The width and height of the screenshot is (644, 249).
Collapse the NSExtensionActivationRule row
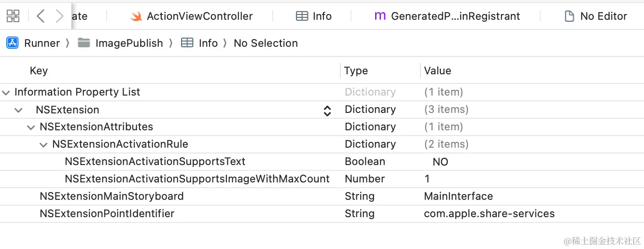point(43,145)
